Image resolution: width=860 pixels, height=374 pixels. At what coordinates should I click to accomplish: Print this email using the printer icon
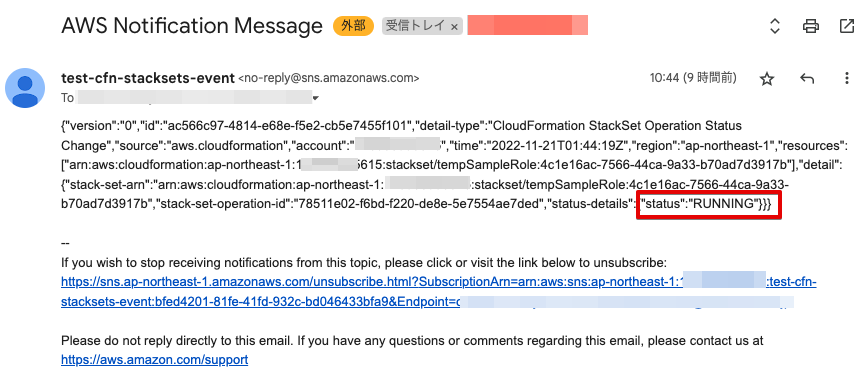tap(811, 26)
